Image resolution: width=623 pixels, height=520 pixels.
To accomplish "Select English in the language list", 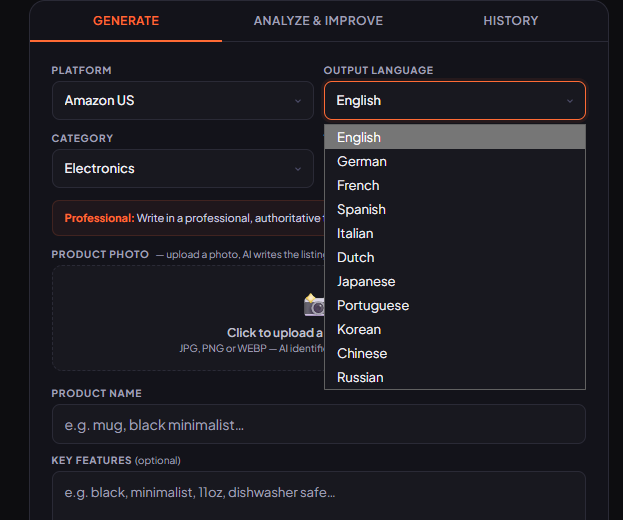I will pos(455,138).
